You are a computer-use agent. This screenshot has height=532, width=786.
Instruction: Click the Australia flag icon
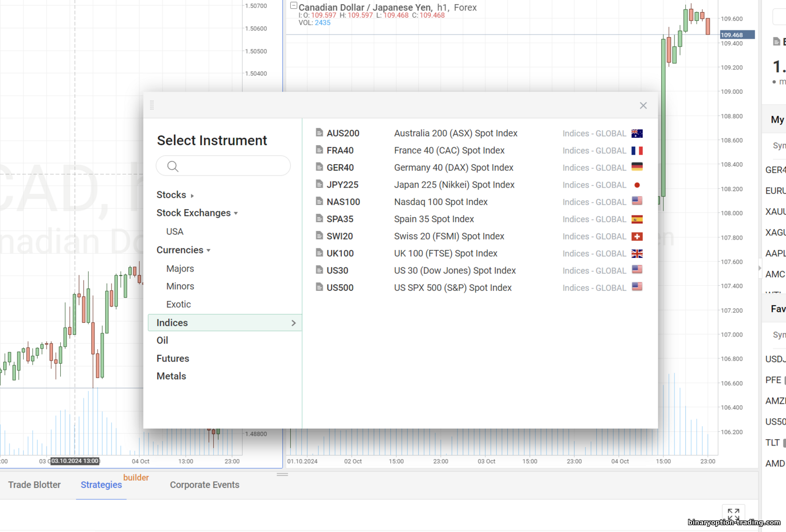[x=637, y=134]
